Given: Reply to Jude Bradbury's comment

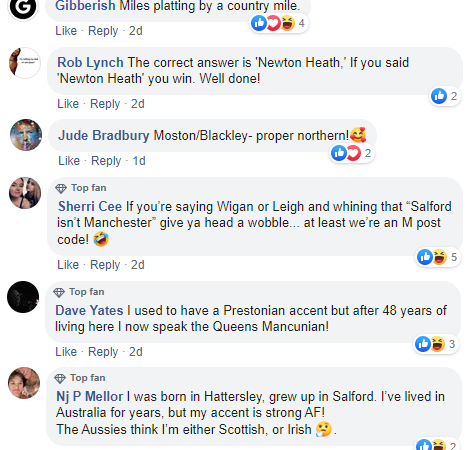Looking at the screenshot, I should (x=106, y=161).
